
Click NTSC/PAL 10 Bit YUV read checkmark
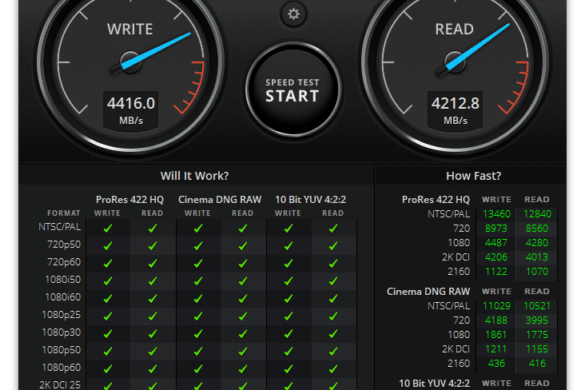[x=333, y=228]
